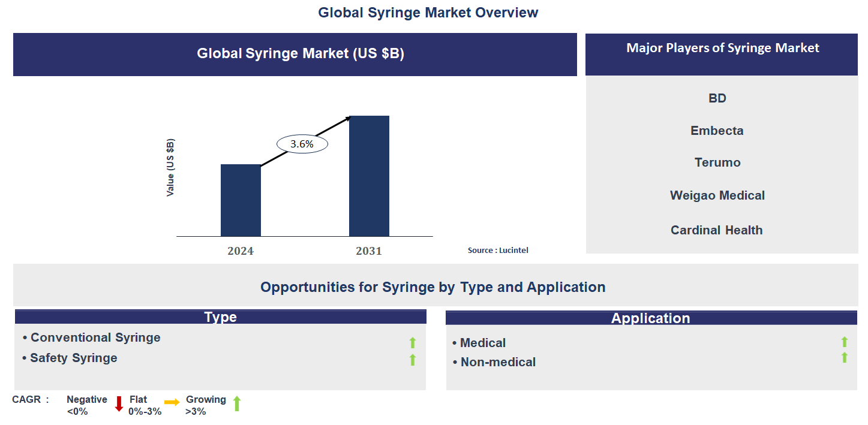This screenshot has height=425, width=868.
Task: Click the green up arrow next to Conventional Syringe
Action: [x=413, y=342]
